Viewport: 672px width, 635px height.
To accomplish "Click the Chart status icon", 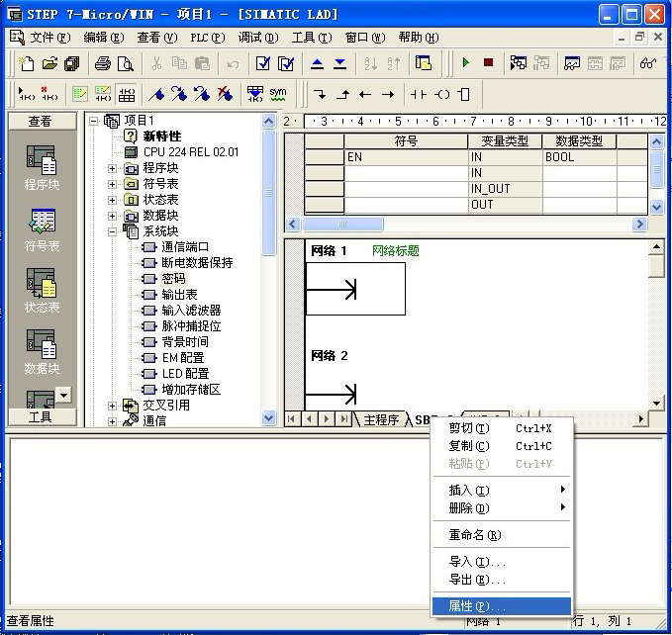I will tap(572, 64).
